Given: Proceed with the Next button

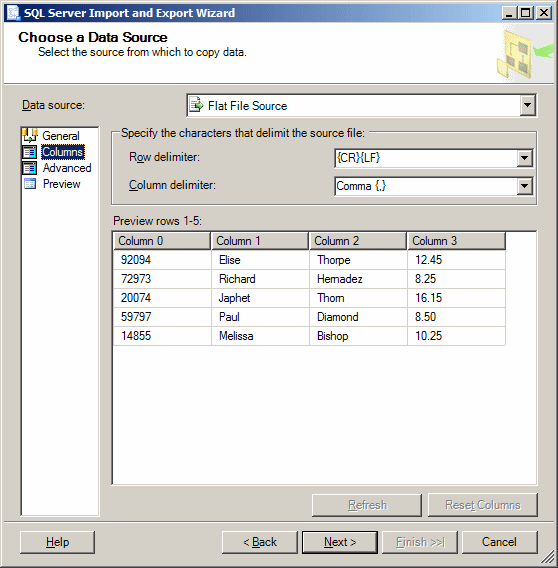Looking at the screenshot, I should pyautogui.click(x=340, y=542).
